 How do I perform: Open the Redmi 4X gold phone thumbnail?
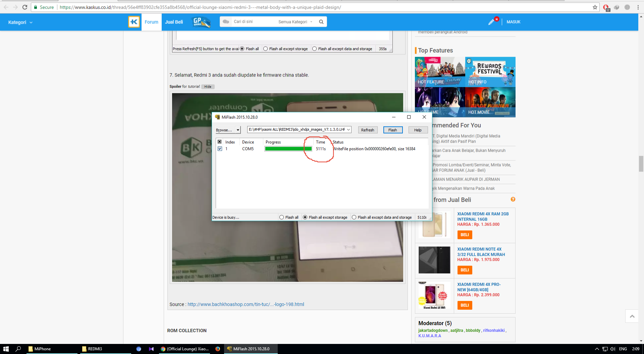point(434,225)
